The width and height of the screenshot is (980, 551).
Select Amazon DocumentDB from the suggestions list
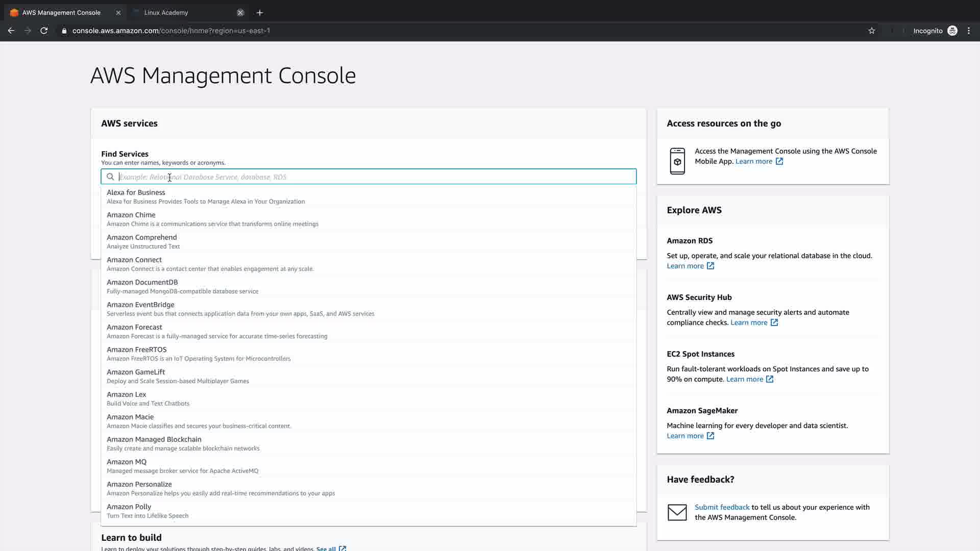pos(142,282)
